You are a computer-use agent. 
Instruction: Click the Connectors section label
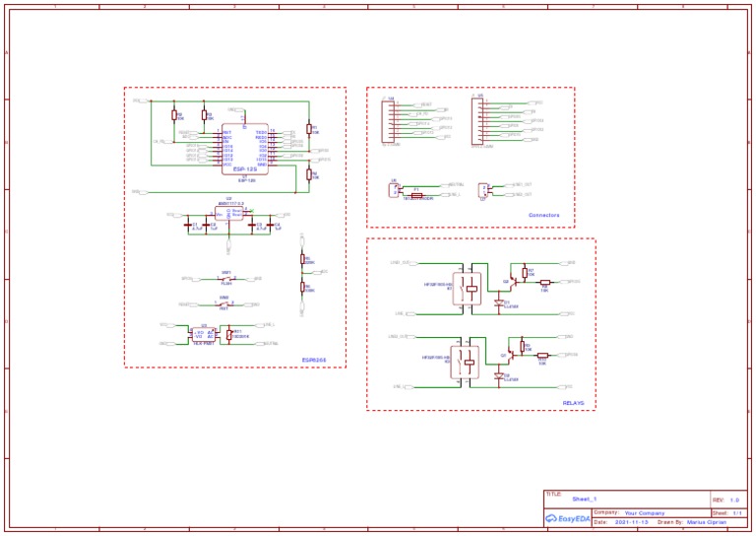click(x=543, y=215)
